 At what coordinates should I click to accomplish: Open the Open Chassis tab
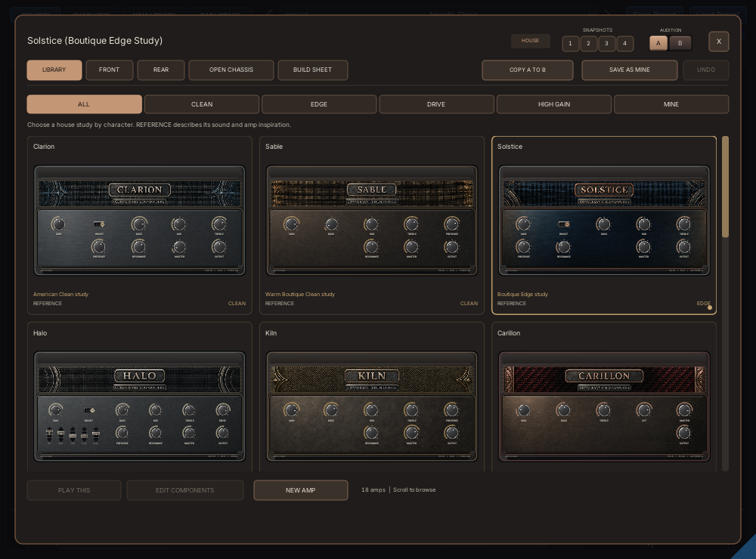coord(231,69)
